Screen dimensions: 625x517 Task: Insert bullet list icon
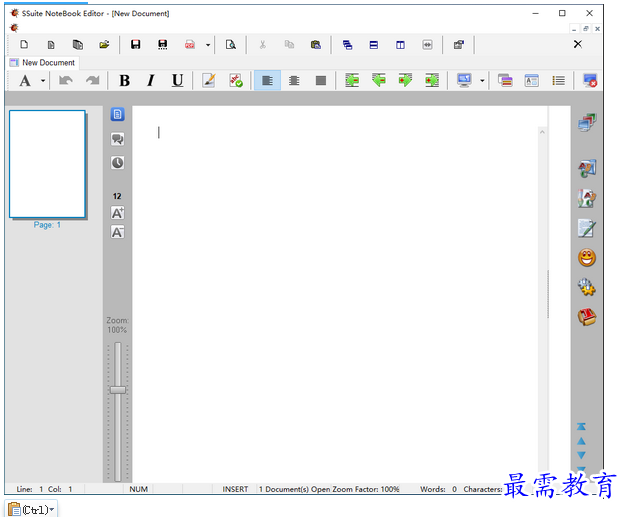coord(558,81)
